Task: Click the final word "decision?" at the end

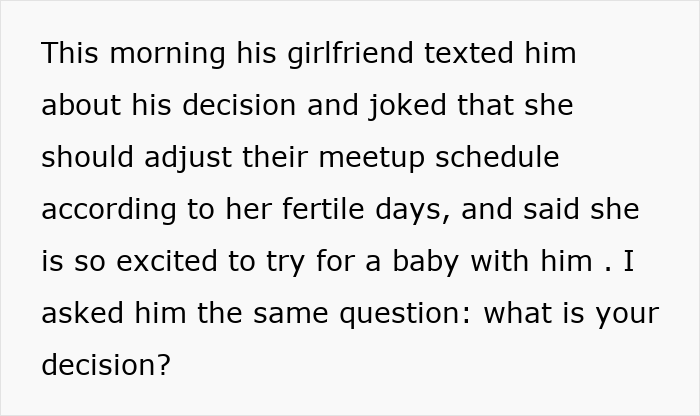Action: coord(106,366)
